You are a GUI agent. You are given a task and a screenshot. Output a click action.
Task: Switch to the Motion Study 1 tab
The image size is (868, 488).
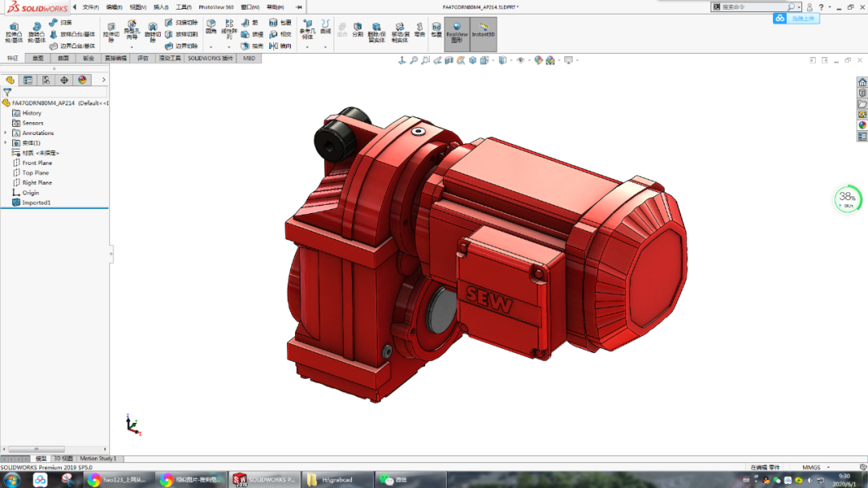click(98, 458)
